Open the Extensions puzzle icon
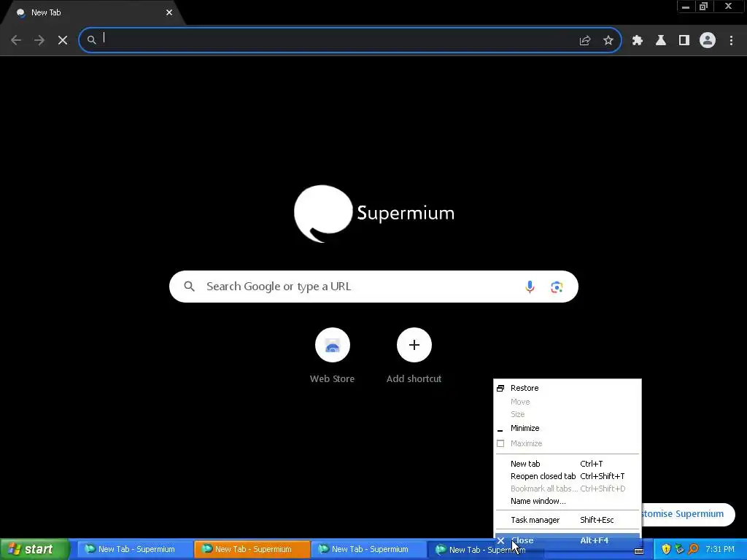The image size is (747, 560). pos(637,41)
